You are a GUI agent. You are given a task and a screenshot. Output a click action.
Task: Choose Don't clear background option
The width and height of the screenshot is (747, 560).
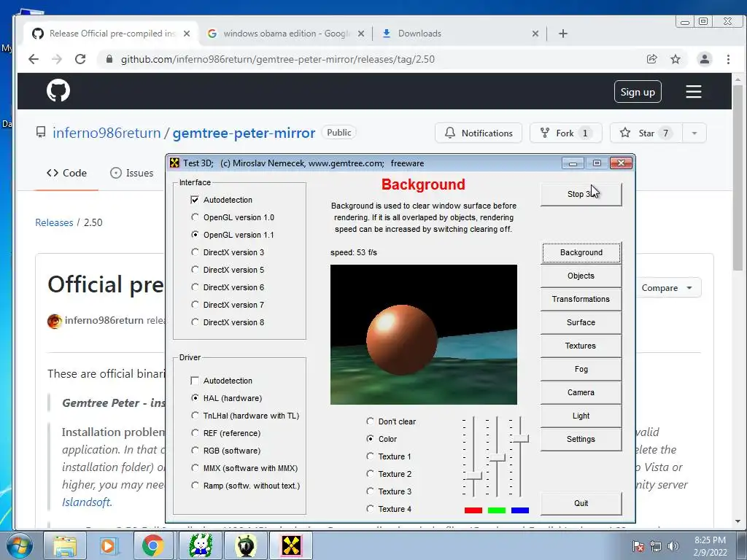(370, 421)
